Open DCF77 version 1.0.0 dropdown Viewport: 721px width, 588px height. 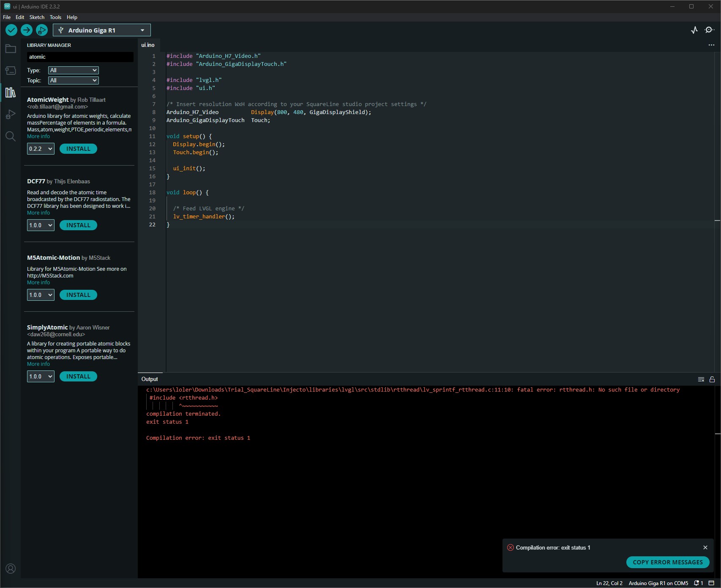pyautogui.click(x=41, y=225)
